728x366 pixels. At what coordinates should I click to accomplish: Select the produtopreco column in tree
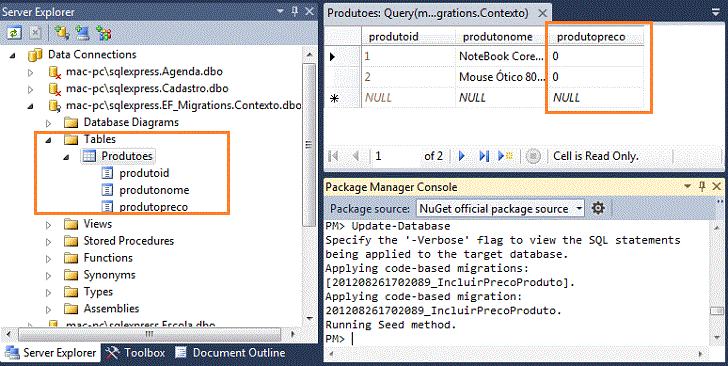(153, 207)
